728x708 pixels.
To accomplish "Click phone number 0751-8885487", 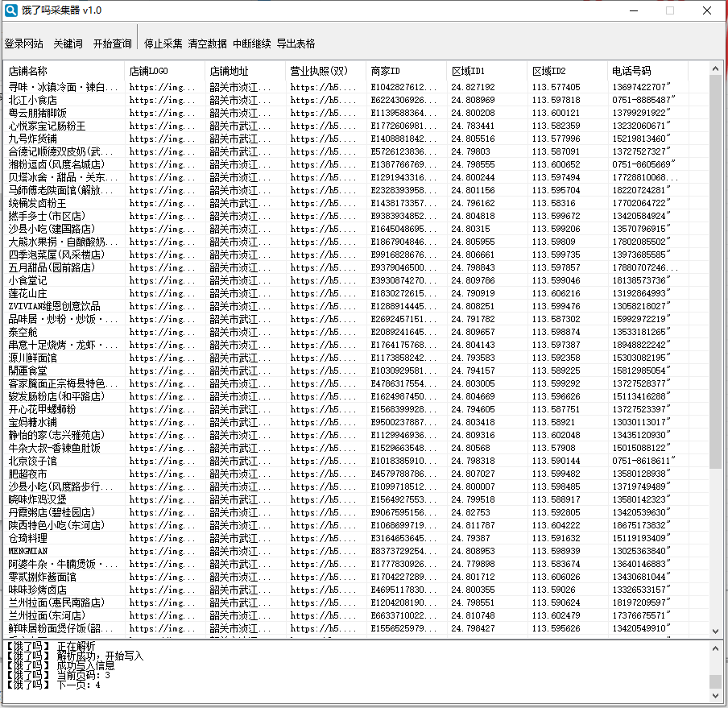I will pyautogui.click(x=643, y=100).
